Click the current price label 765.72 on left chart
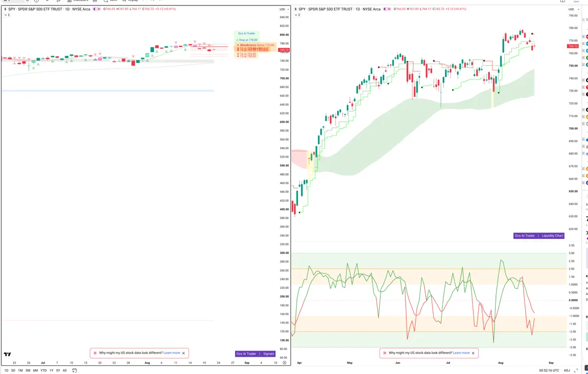This screenshot has width=588, height=374. (x=284, y=50)
